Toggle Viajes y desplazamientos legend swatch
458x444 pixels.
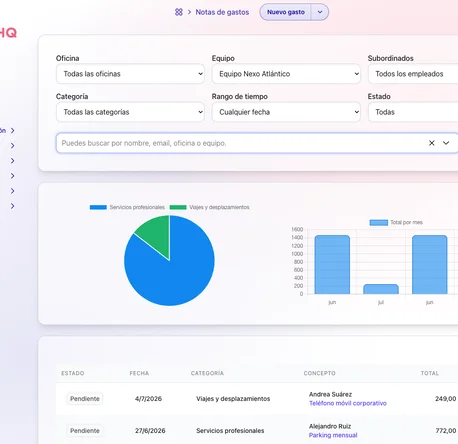(178, 207)
